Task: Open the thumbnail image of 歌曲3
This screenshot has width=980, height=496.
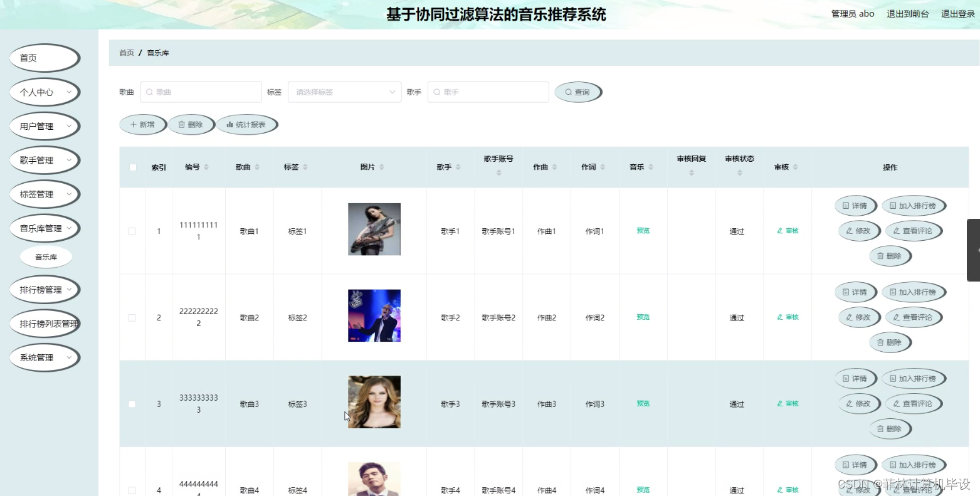Action: pos(374,401)
